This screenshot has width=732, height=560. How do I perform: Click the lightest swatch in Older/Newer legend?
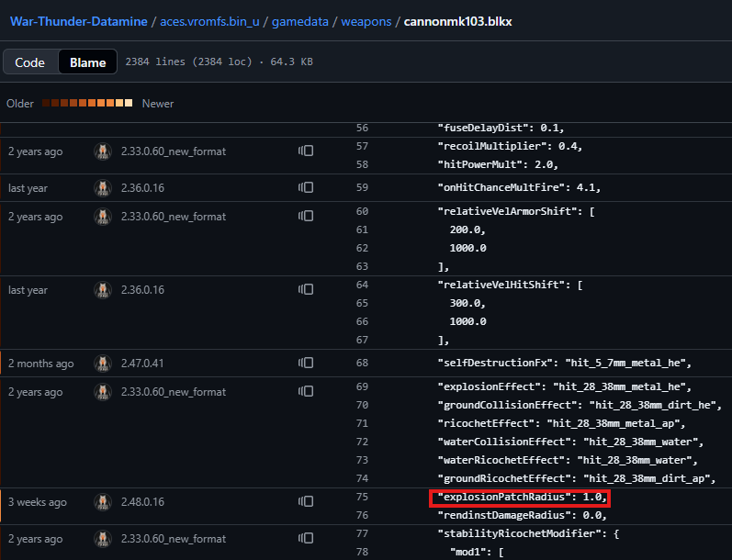tap(129, 103)
